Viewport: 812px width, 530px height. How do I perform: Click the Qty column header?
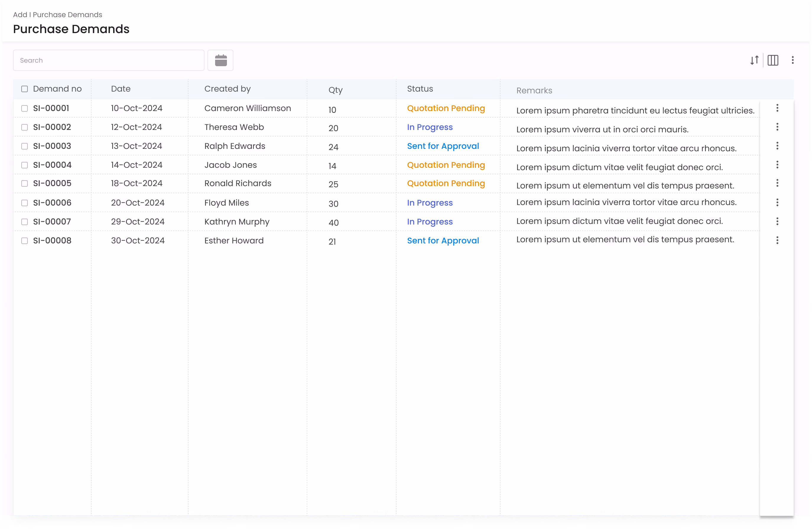(335, 90)
